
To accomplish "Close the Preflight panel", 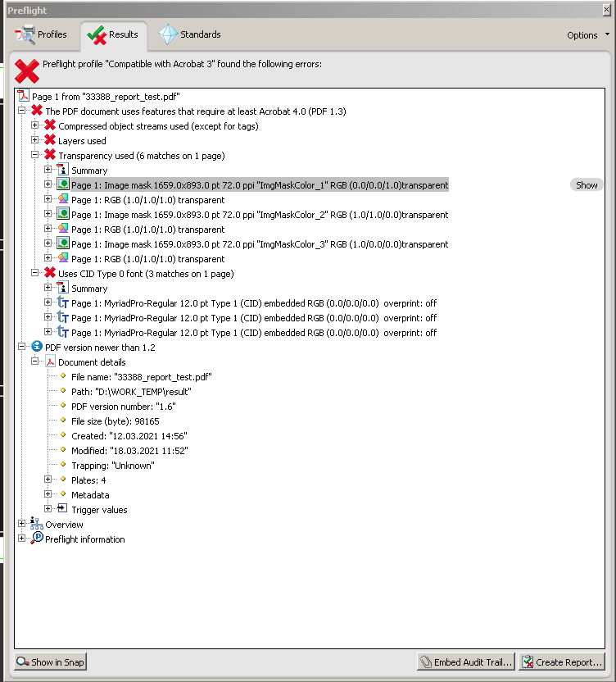I will (x=606, y=10).
